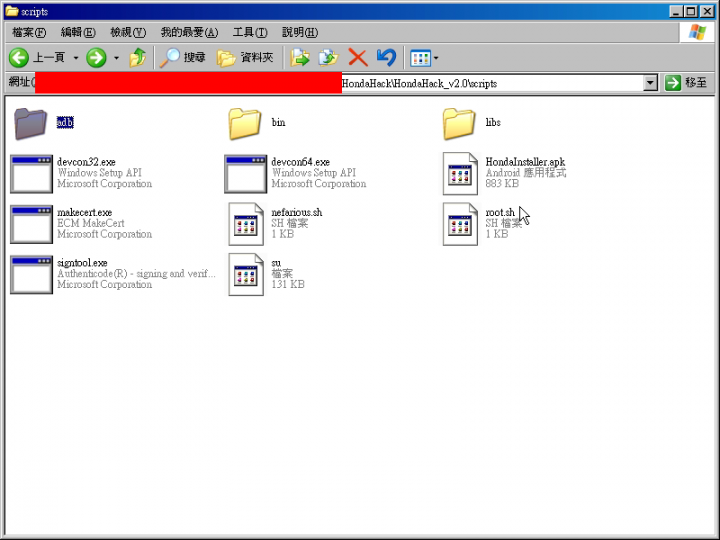720x540 pixels.
Task: Open the 檔案(F) File menu
Action: click(x=29, y=32)
